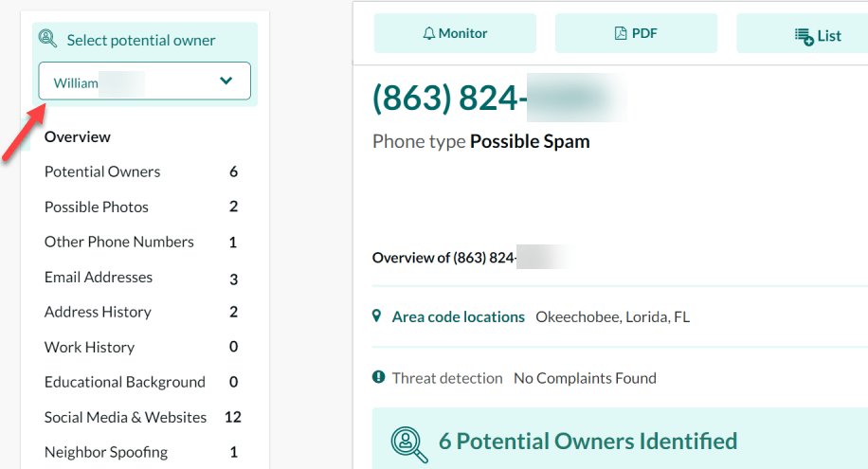This screenshot has width=868, height=469.
Task: Click the PDF document icon
Action: coord(621,34)
